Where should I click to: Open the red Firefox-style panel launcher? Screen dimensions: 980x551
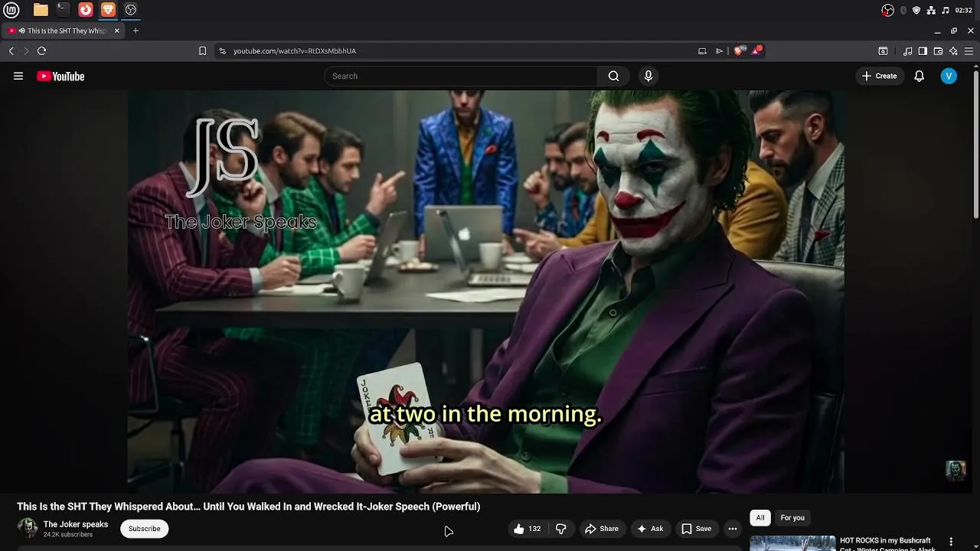click(x=86, y=10)
